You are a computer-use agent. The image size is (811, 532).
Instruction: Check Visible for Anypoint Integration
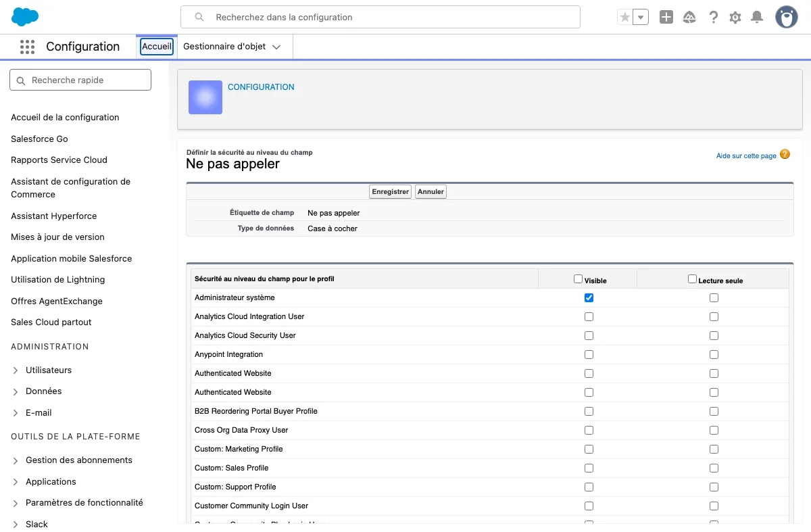pos(589,354)
